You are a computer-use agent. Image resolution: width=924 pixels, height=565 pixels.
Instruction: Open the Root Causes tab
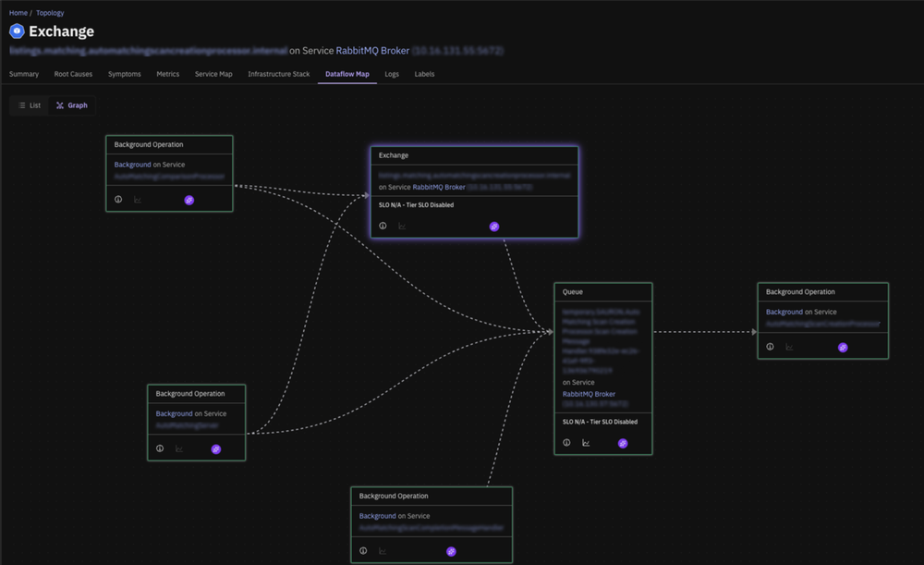click(74, 74)
